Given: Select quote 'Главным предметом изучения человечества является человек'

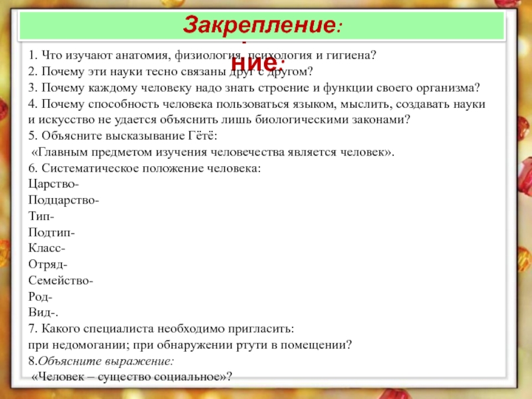Looking at the screenshot, I should tap(213, 152).
